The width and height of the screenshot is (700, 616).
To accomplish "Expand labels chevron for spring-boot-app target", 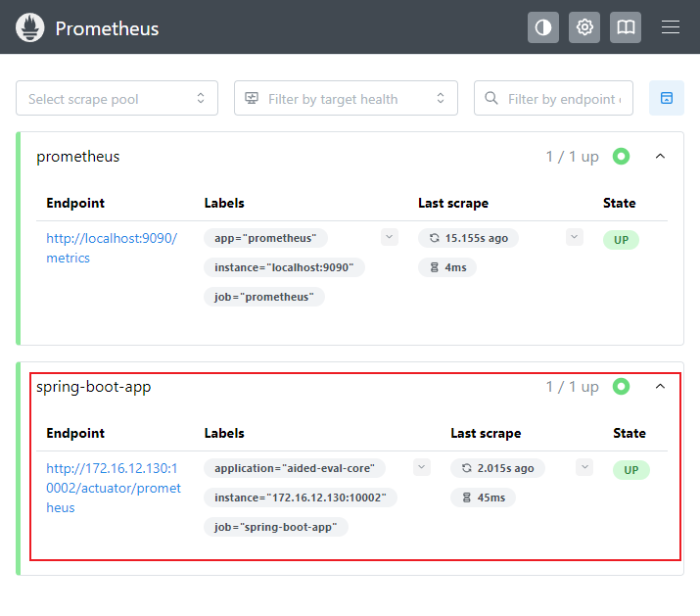I will [422, 467].
